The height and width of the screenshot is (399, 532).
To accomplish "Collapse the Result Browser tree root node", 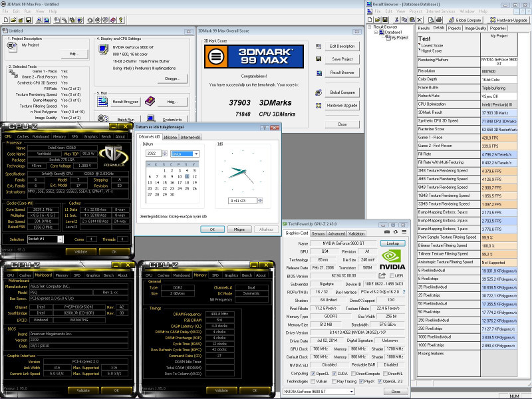I will tap(370, 27).
